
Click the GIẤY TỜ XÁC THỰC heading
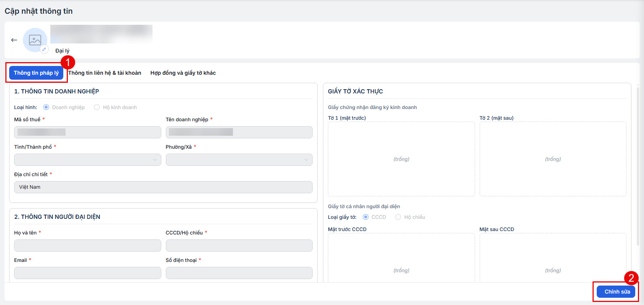click(x=355, y=91)
